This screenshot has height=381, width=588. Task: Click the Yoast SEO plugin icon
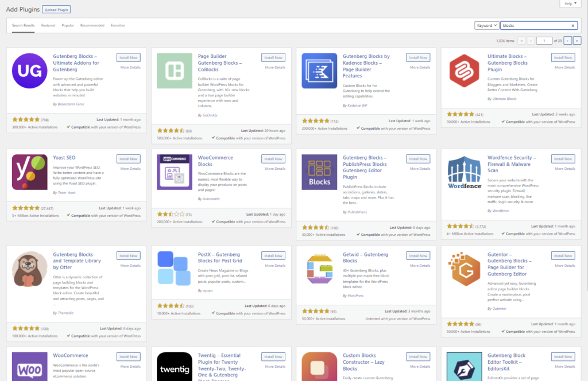pos(30,172)
